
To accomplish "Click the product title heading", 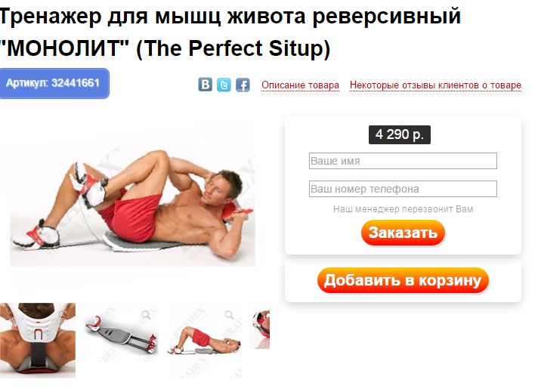I will (230, 32).
